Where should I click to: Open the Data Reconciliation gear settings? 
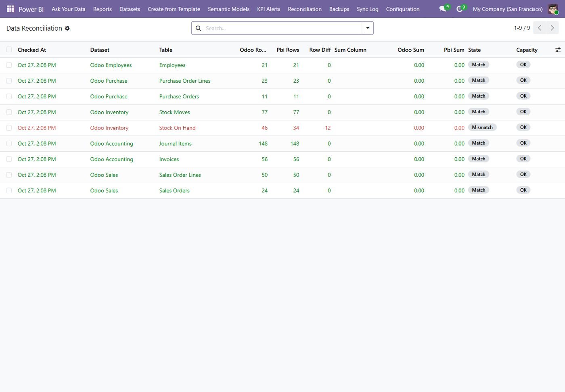pyautogui.click(x=67, y=28)
